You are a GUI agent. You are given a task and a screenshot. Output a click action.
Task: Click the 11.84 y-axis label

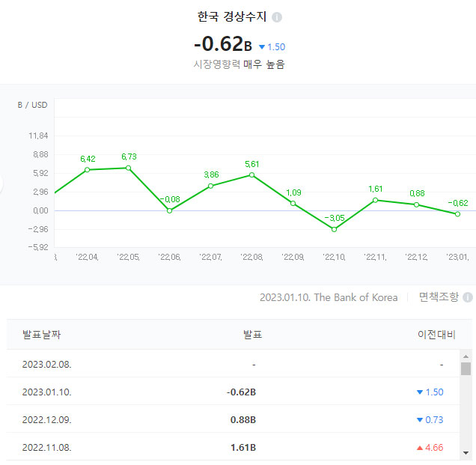tap(38, 136)
